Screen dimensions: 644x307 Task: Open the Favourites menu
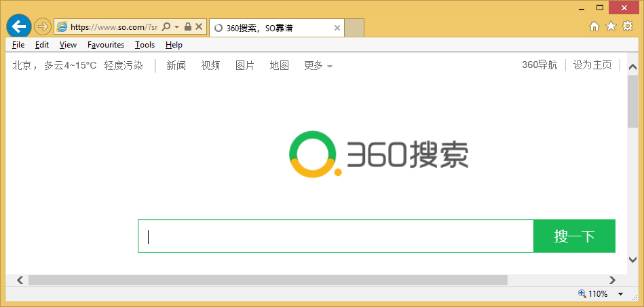[x=106, y=45]
